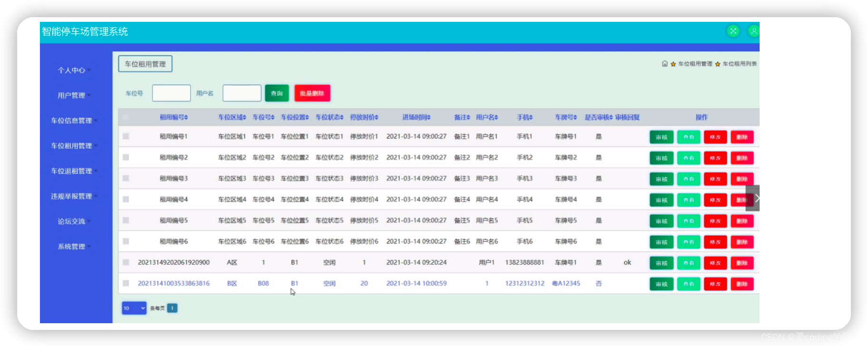Tick the select-all checkbox in table header
The image size is (868, 347).
tap(126, 117)
